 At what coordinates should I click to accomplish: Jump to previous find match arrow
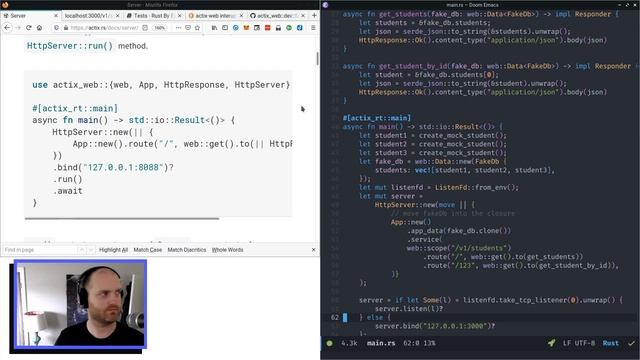pyautogui.click(x=82, y=250)
